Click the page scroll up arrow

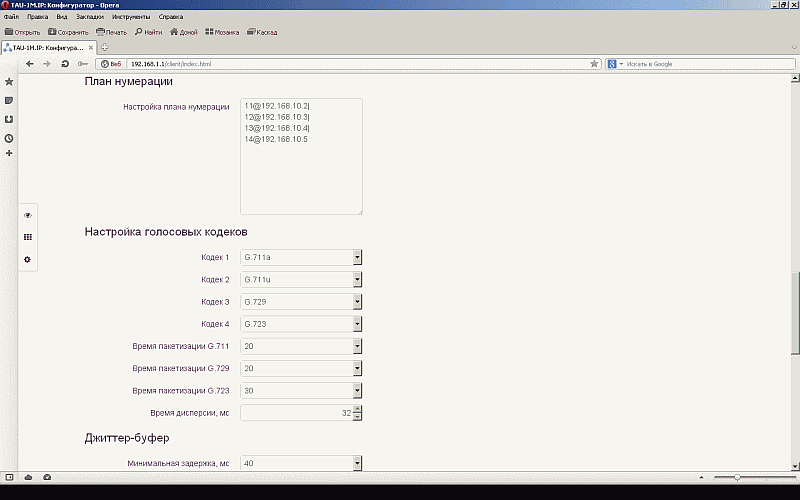(795, 79)
